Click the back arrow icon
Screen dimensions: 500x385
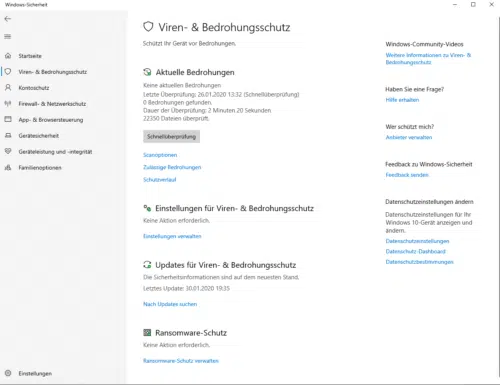coord(8,19)
